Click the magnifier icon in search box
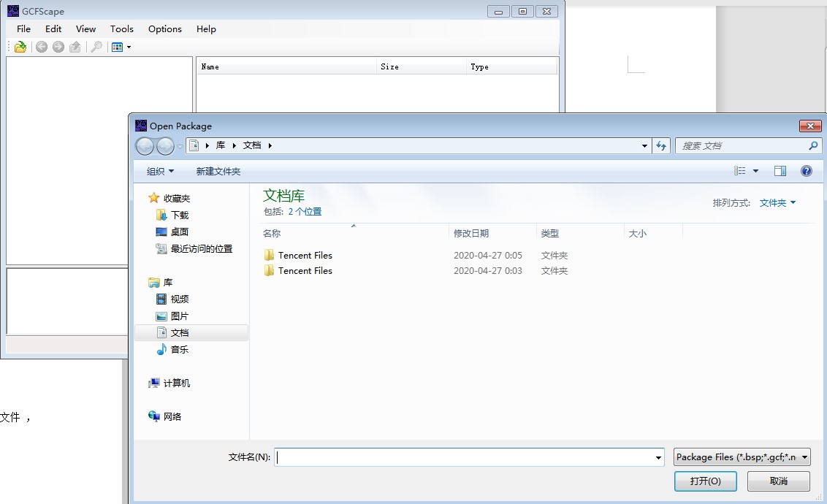 point(813,145)
